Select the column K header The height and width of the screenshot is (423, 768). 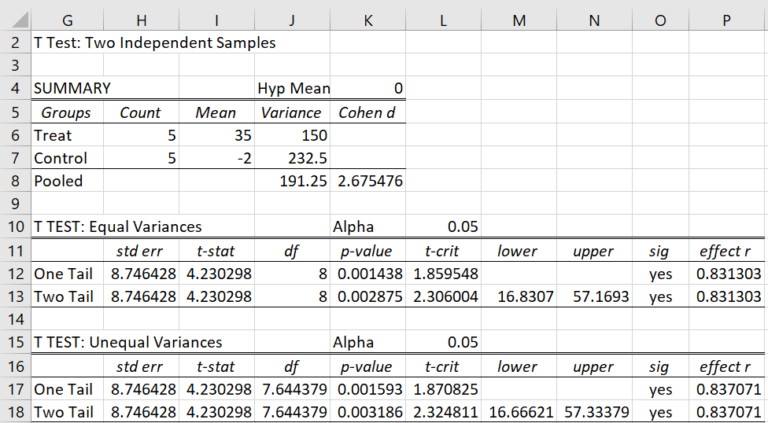pos(367,18)
